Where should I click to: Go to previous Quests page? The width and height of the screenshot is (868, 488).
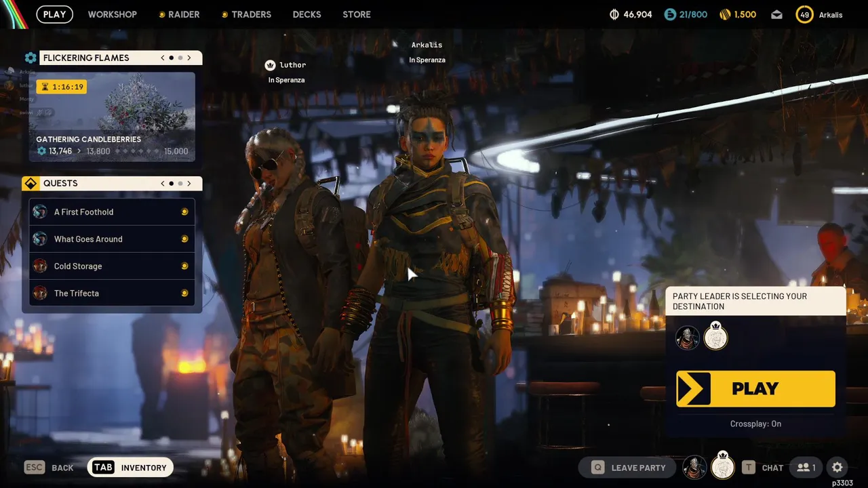tap(163, 184)
